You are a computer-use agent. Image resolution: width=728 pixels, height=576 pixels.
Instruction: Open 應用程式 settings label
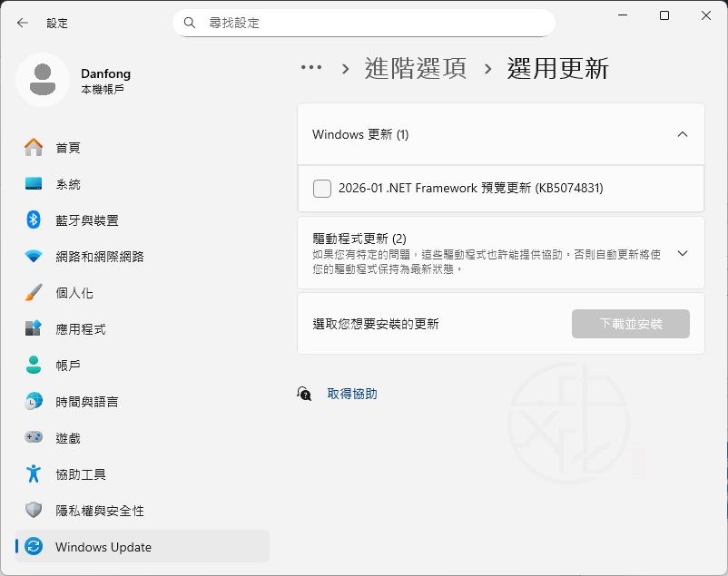click(x=81, y=329)
